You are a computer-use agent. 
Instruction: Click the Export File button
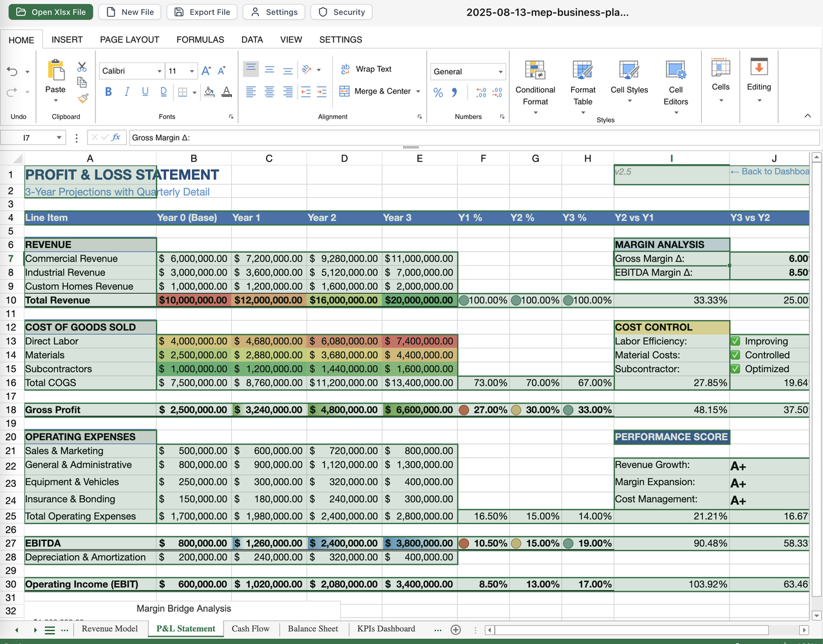(202, 12)
